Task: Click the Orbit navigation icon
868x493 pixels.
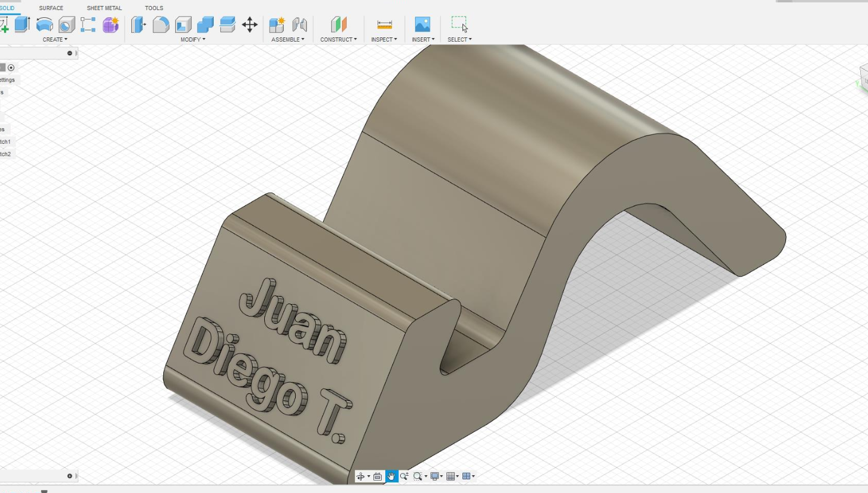Action: (360, 476)
